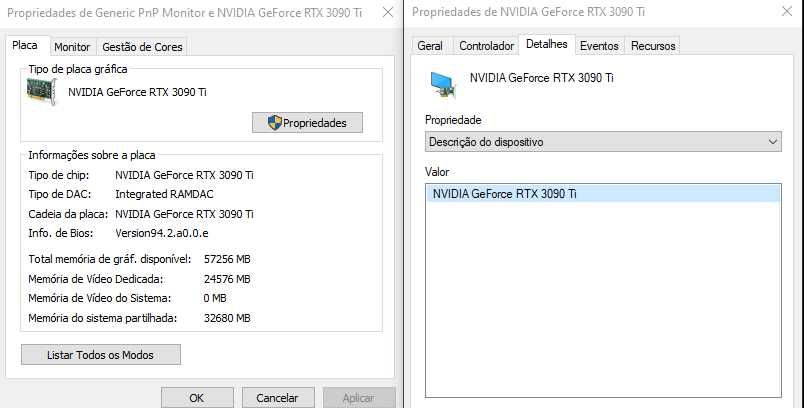Click the Info. de Bios label
Screen dimensions: 804x408
[61, 233]
